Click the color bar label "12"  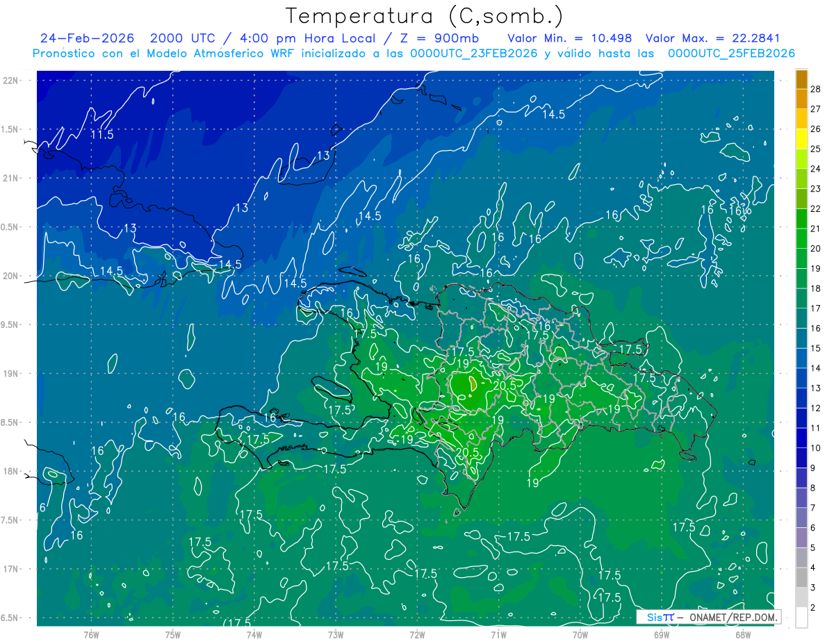tap(816, 408)
